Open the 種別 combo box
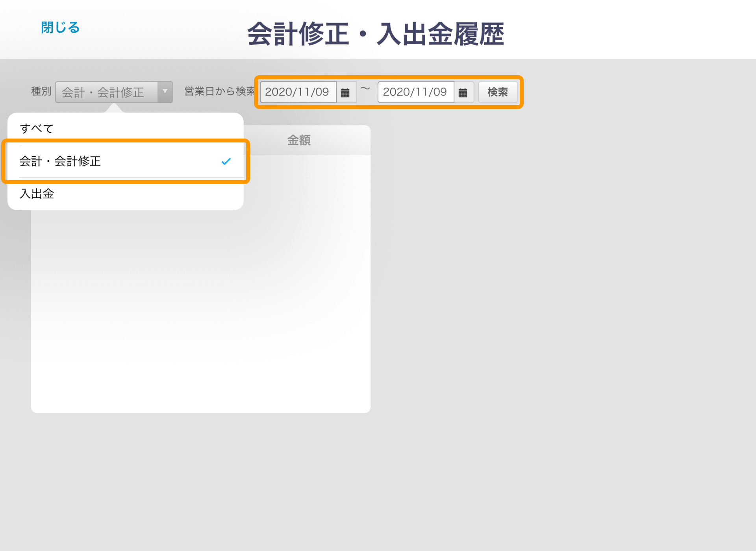The image size is (756, 551). [x=106, y=92]
